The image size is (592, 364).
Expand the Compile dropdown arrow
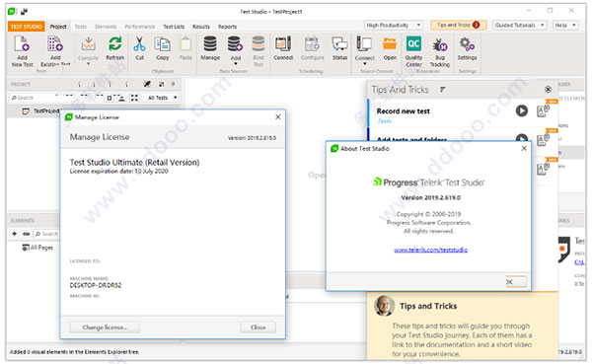88,64
